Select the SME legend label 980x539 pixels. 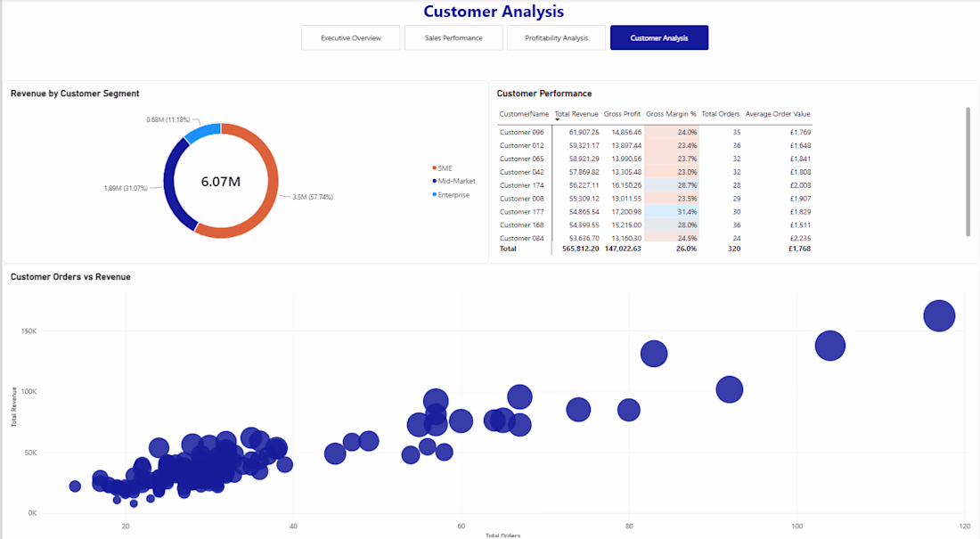(445, 168)
